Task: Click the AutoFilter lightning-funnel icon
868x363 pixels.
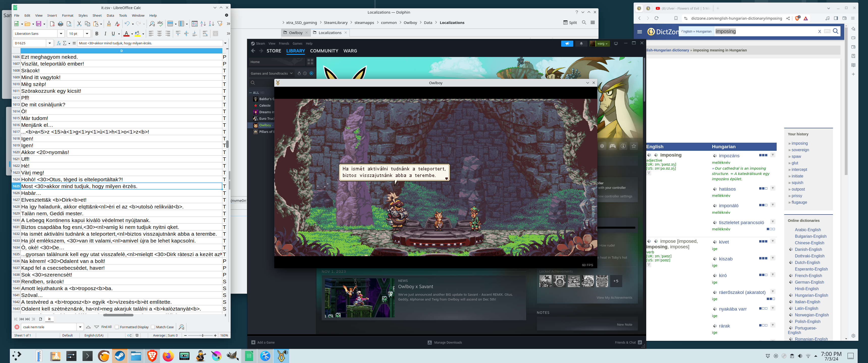Action: coord(220,24)
